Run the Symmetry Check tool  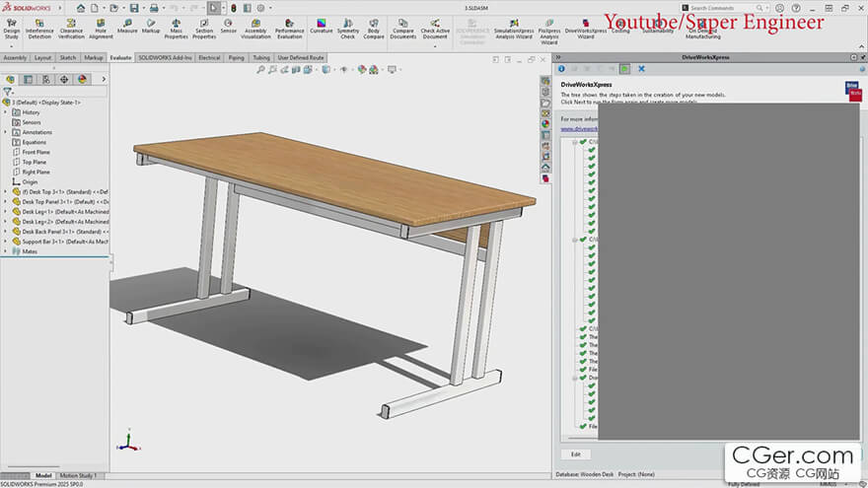[348, 24]
